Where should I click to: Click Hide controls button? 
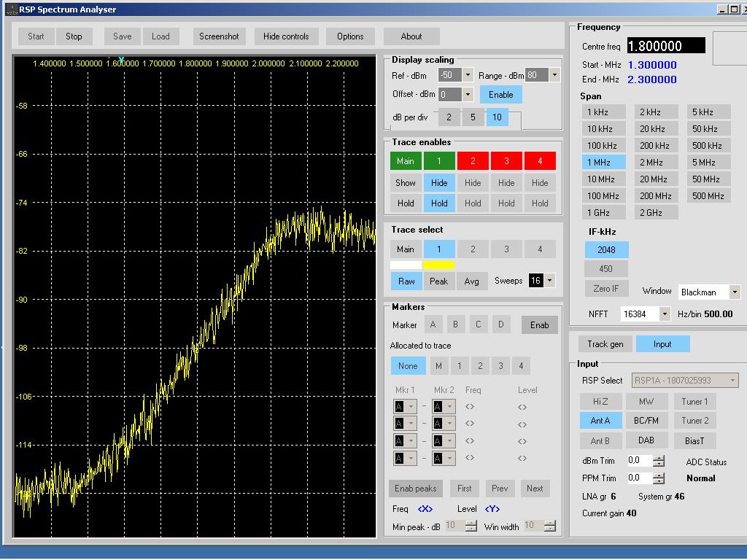click(286, 36)
